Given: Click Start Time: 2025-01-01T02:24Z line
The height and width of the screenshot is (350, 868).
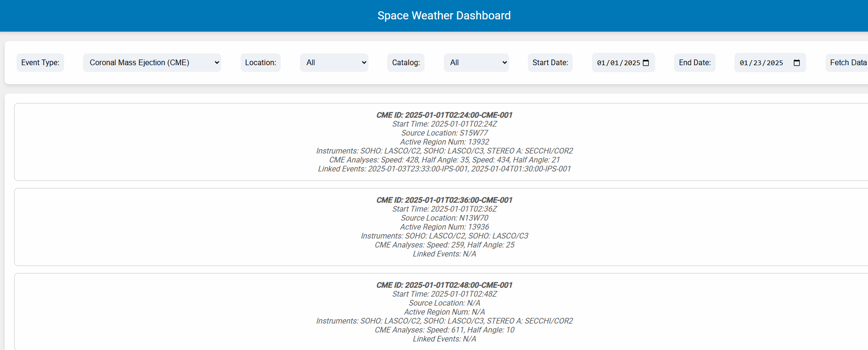Looking at the screenshot, I should (444, 124).
